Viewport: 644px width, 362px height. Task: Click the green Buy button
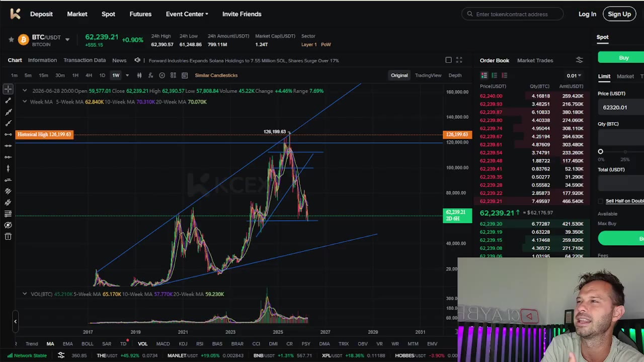coord(621,58)
